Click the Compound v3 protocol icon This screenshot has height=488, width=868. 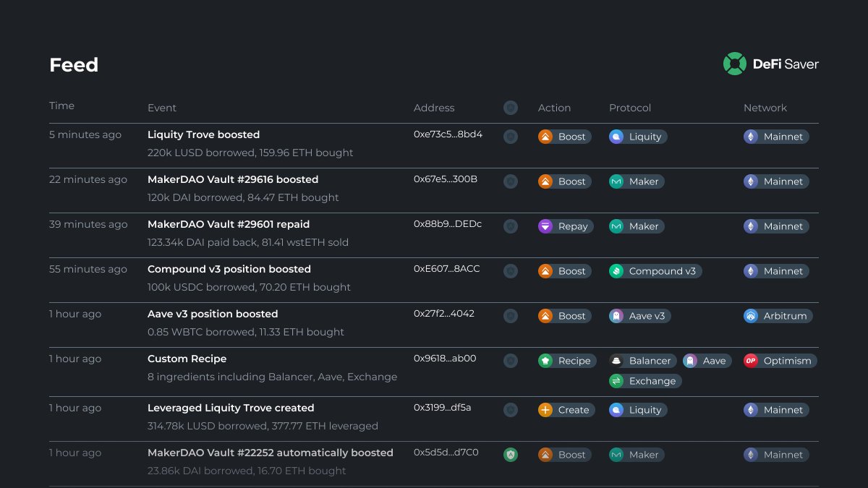617,271
